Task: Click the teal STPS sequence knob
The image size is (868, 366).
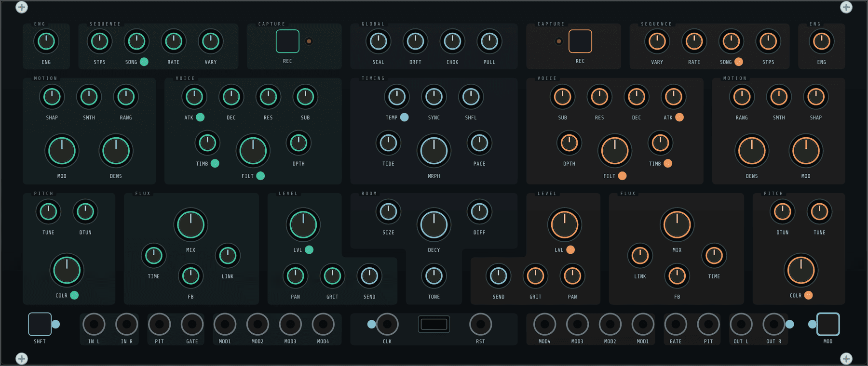Action: click(x=100, y=41)
